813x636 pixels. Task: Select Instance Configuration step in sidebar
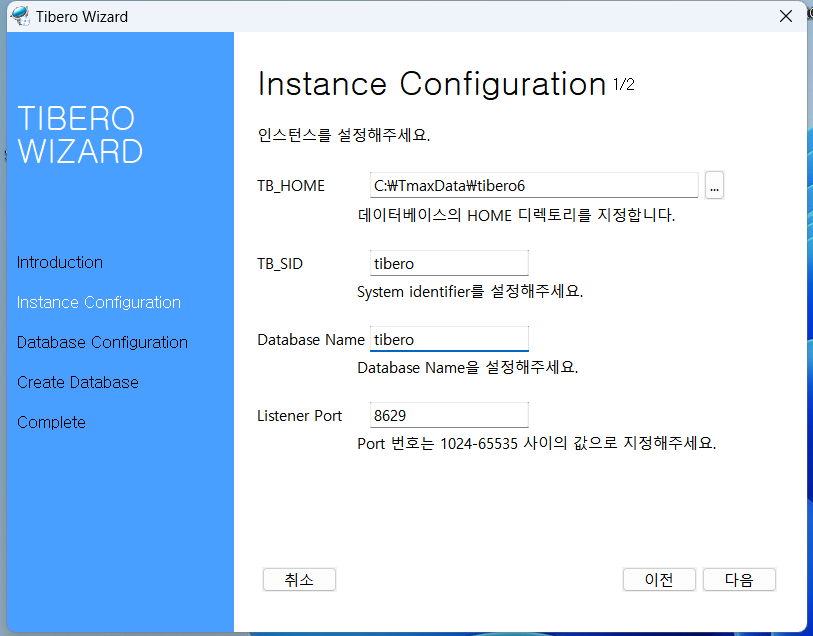[99, 302]
